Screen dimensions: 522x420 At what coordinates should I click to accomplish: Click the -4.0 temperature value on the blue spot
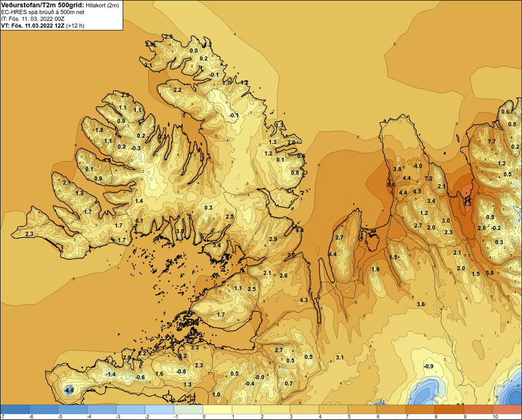pyautogui.click(x=69, y=390)
